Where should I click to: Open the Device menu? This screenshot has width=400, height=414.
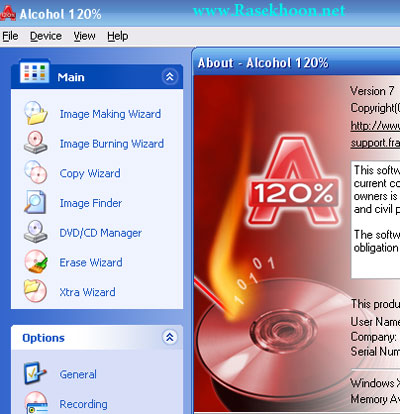click(46, 36)
